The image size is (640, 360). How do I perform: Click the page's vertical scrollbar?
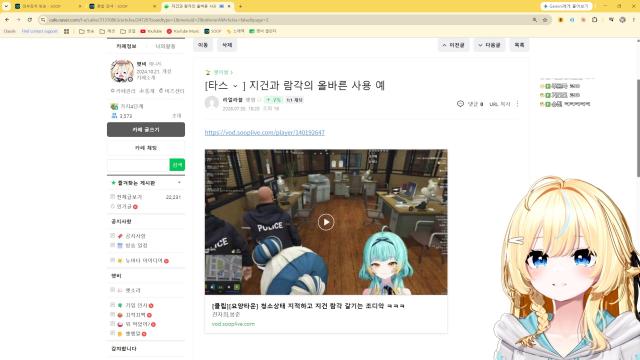point(638,129)
